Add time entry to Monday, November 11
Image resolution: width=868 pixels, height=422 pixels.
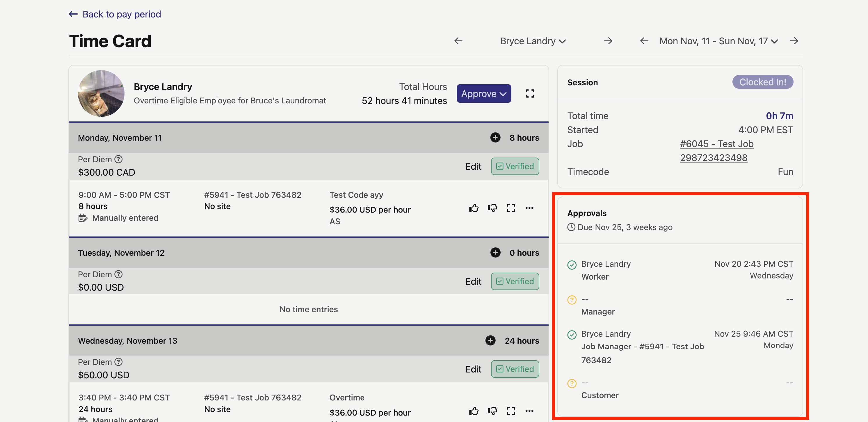(x=495, y=138)
